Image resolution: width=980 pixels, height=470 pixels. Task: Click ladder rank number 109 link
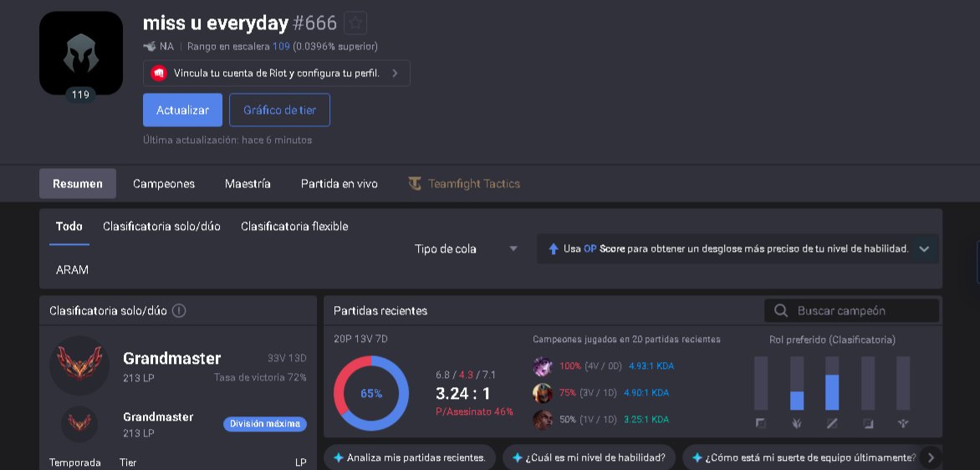point(281,46)
